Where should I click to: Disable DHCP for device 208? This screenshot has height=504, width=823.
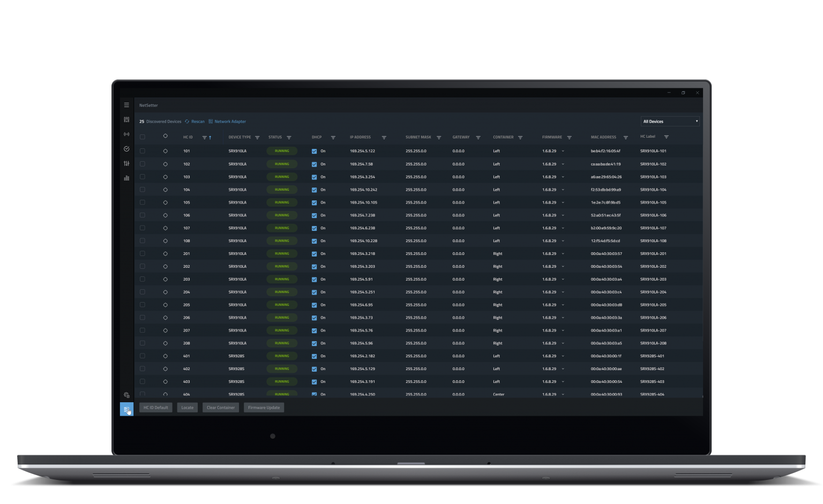pyautogui.click(x=314, y=343)
